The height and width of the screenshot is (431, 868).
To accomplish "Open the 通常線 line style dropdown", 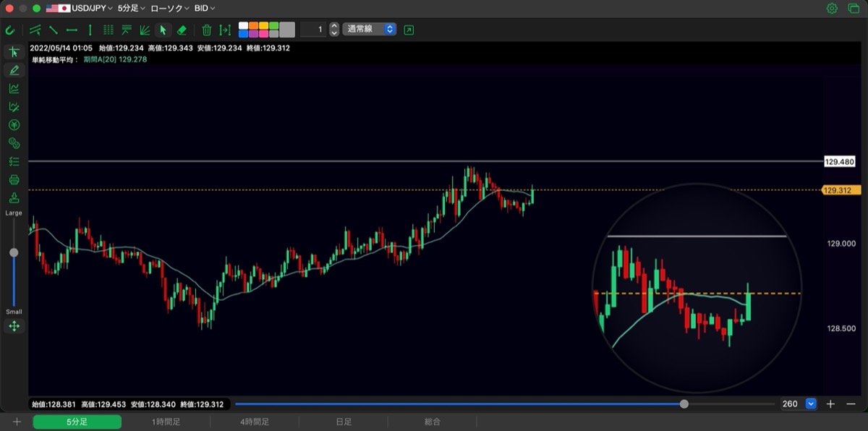I will tap(370, 30).
